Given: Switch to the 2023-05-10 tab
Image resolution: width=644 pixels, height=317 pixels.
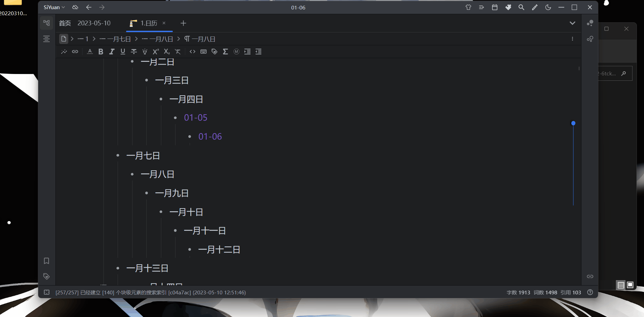Looking at the screenshot, I should tap(94, 23).
